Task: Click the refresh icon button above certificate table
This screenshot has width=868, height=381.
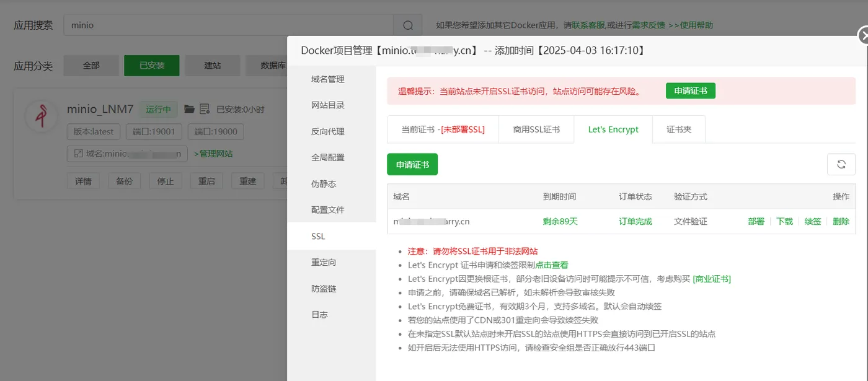Action: (841, 164)
